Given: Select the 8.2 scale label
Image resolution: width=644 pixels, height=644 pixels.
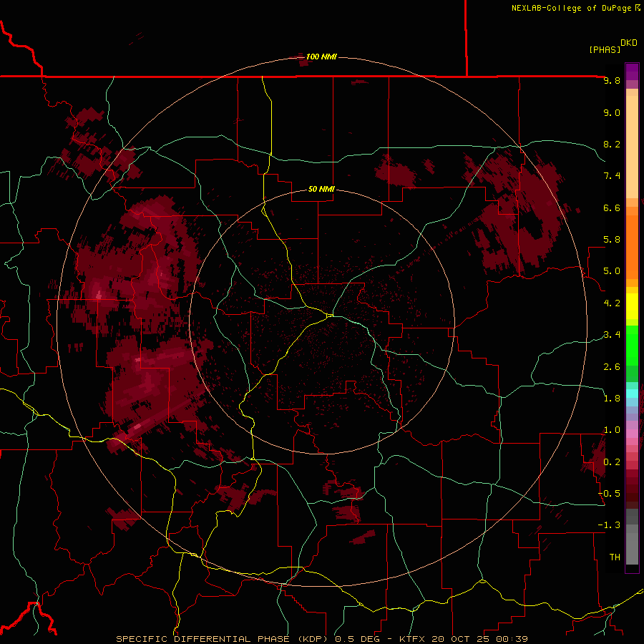Looking at the screenshot, I should 612,144.
